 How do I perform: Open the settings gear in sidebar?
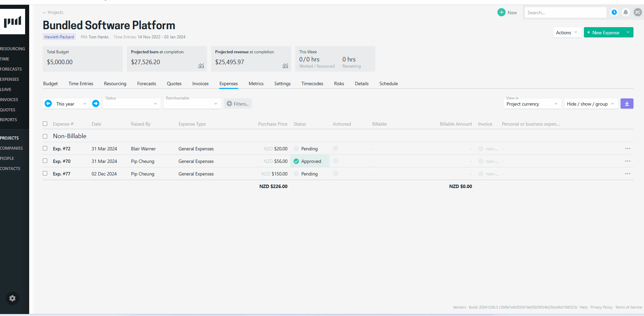tap(12, 298)
